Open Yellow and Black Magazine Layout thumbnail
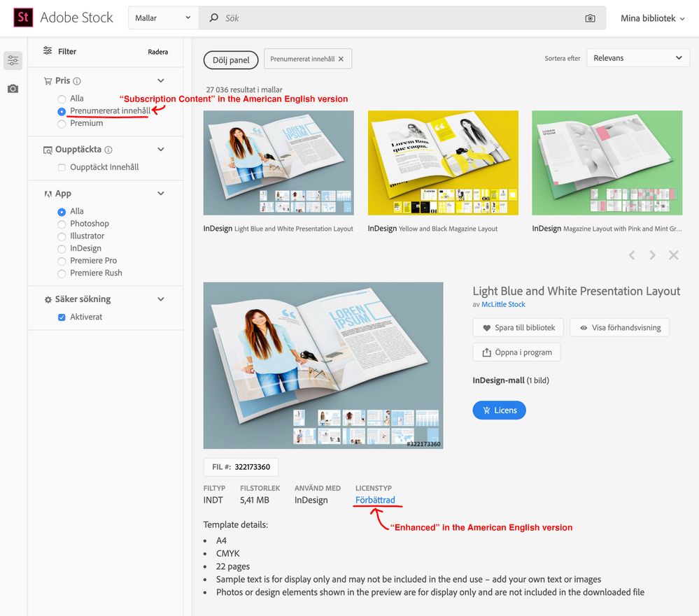Viewport: 699px width, 616px height. pyautogui.click(x=443, y=163)
